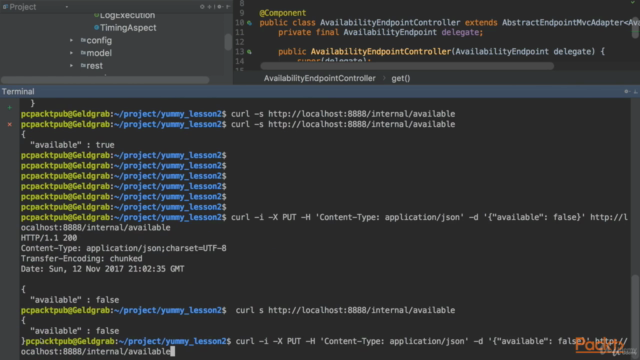Click the 'Transfer-Encoding: chunked' line
The height and width of the screenshot is (360, 640).
[82, 258]
